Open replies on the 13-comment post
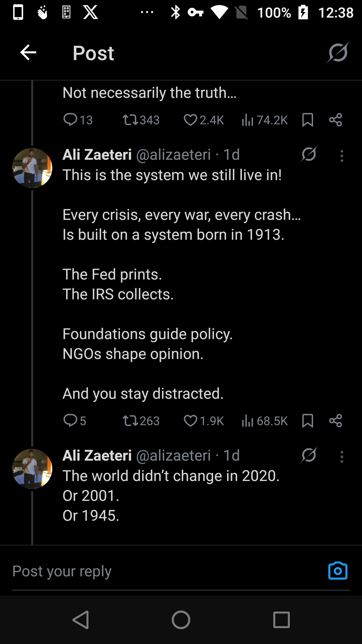The width and height of the screenshot is (362, 644). pyautogui.click(x=78, y=120)
